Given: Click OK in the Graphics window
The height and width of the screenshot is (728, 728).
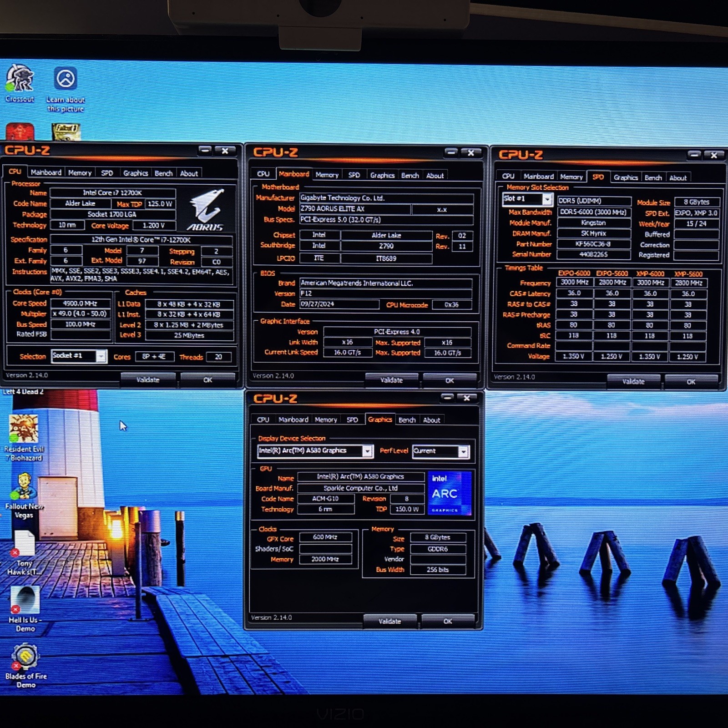Looking at the screenshot, I should [x=448, y=621].
